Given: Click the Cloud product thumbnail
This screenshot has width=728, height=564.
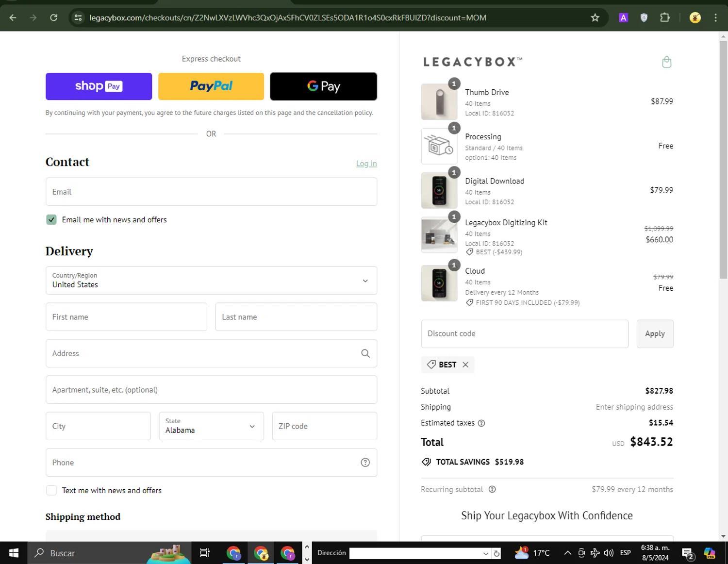Looking at the screenshot, I should [x=439, y=283].
